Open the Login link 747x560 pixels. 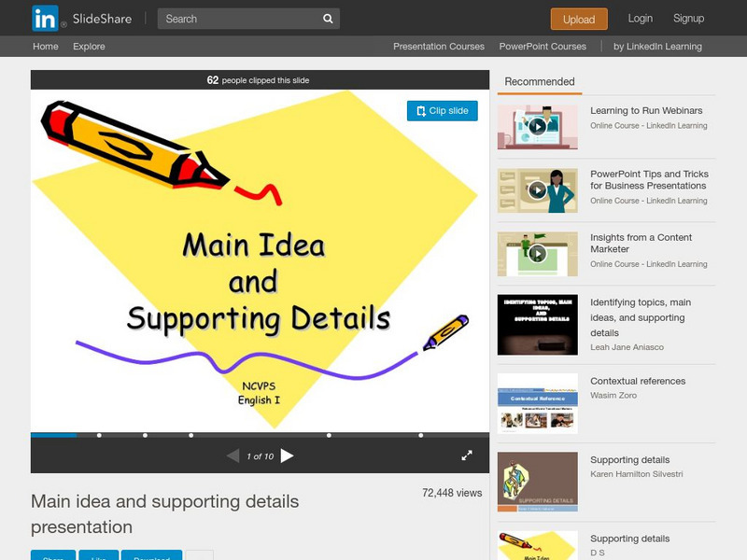click(x=640, y=19)
